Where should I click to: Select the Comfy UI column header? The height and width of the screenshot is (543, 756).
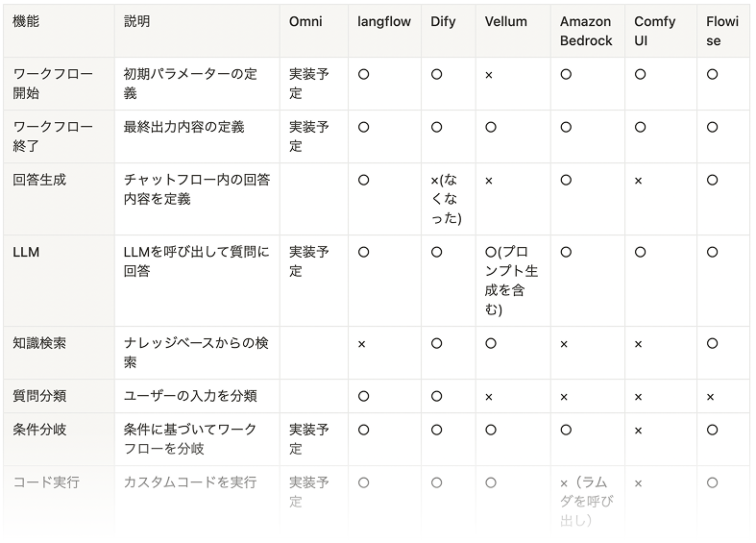click(654, 31)
